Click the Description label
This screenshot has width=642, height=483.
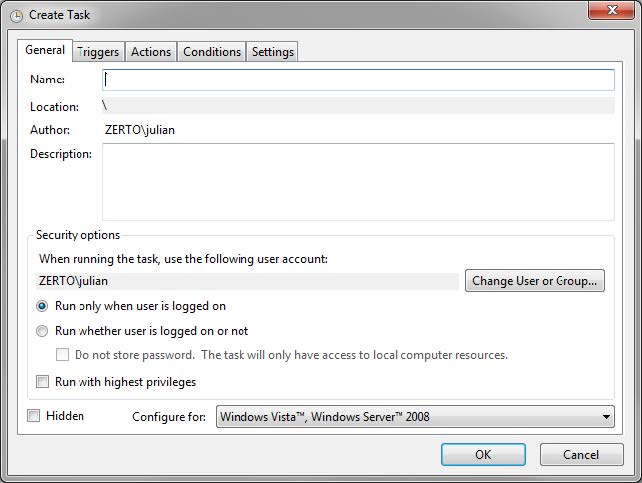click(x=61, y=154)
